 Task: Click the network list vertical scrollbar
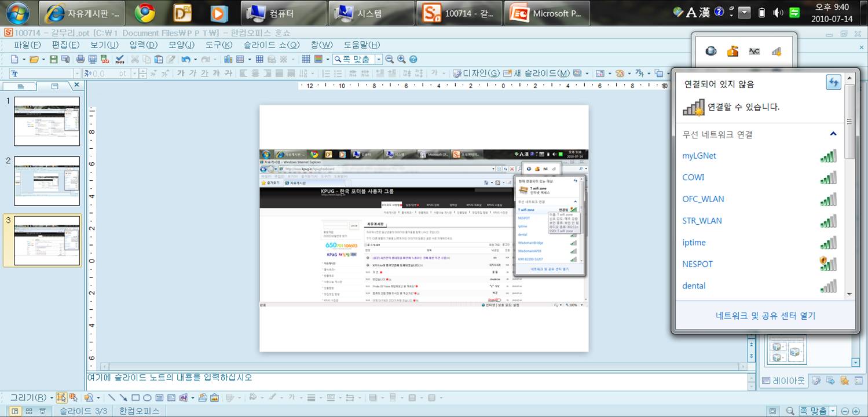(849, 185)
